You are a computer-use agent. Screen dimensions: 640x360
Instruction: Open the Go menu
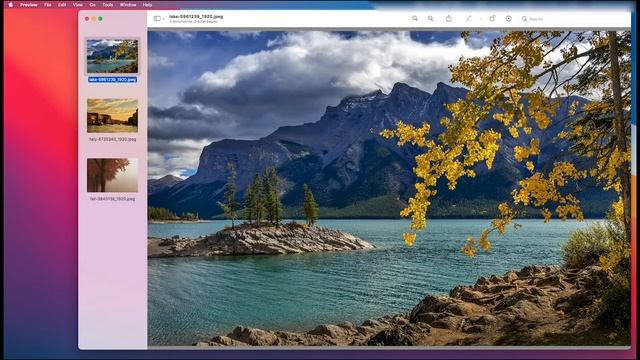[93, 5]
